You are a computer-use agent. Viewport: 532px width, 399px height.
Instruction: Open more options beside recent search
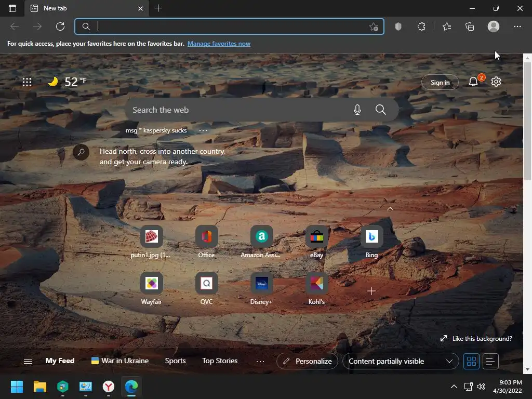click(x=203, y=130)
